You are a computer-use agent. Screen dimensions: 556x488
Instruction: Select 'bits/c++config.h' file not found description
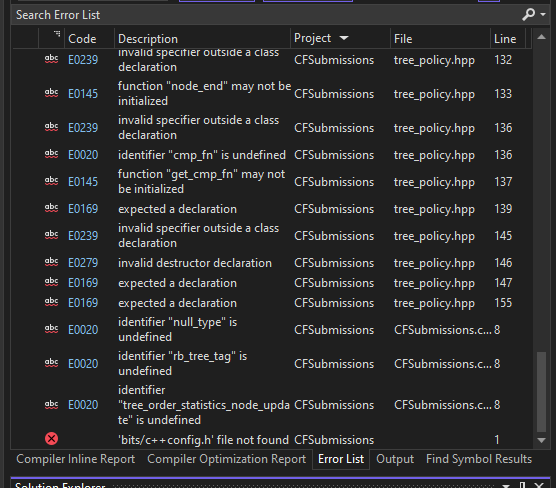pos(203,440)
